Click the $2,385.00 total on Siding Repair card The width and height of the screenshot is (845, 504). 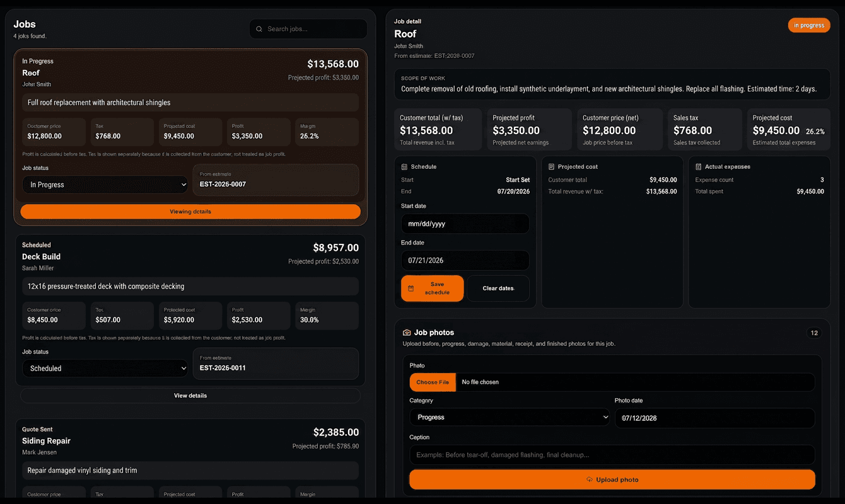pos(336,432)
